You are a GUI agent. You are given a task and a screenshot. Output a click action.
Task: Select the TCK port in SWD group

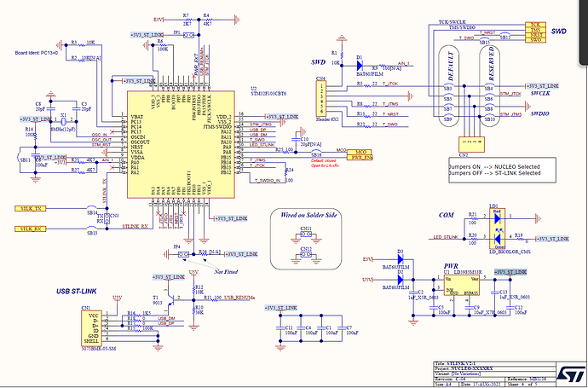[x=535, y=24]
